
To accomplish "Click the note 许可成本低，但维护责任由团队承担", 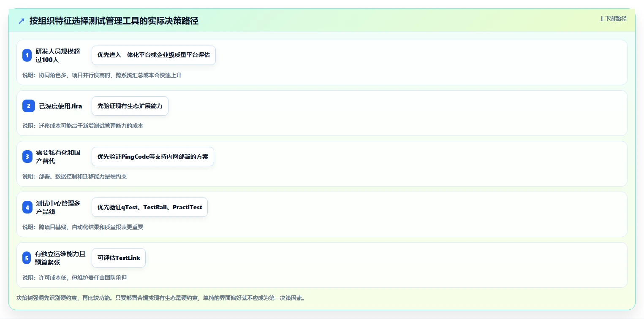I will coord(74,278).
